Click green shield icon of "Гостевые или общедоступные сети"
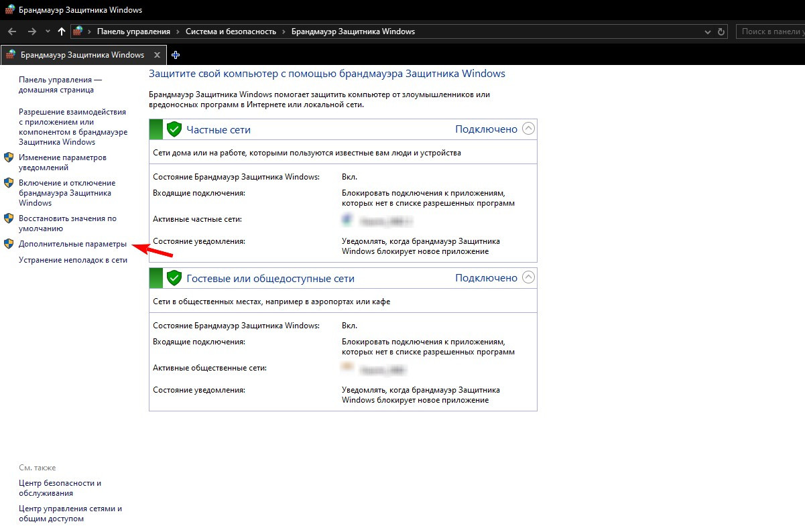The width and height of the screenshot is (805, 532). (174, 278)
